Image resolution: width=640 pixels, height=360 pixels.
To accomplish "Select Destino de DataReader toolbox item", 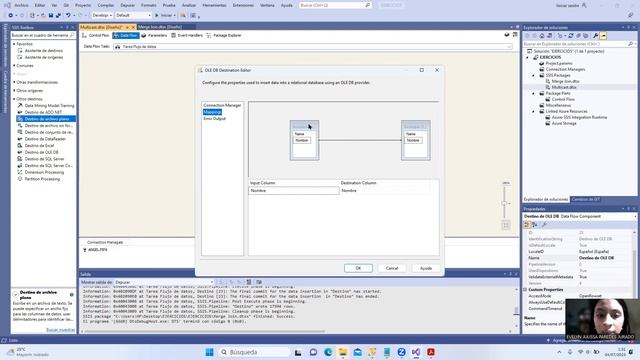I will [45, 139].
